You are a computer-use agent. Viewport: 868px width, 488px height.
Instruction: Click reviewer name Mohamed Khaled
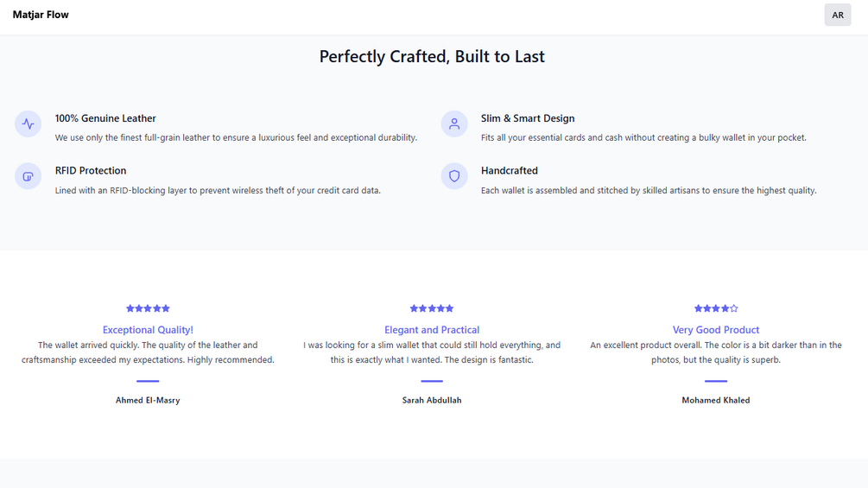point(716,401)
